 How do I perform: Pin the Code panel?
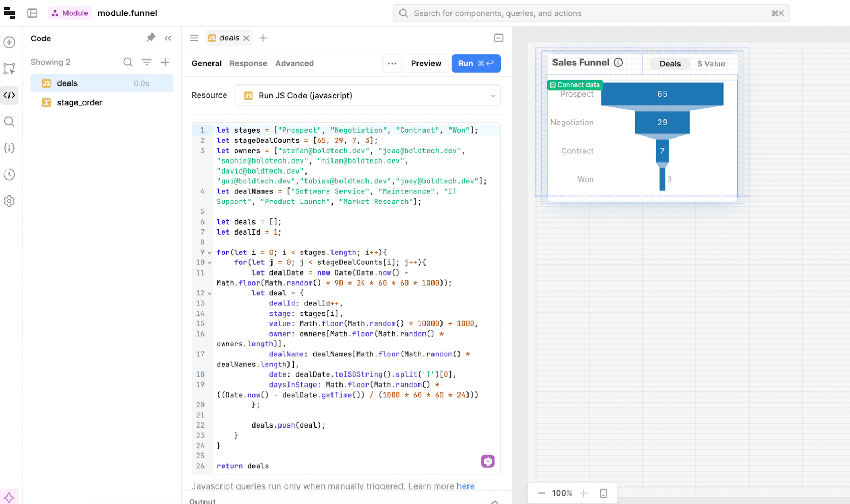pos(151,38)
